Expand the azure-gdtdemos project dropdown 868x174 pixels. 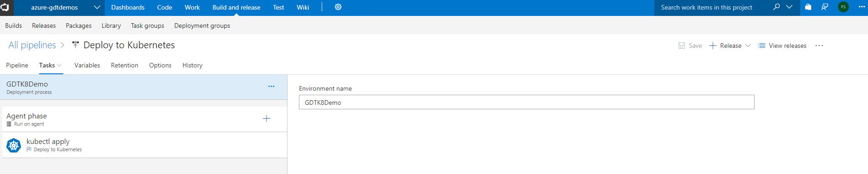click(x=97, y=7)
